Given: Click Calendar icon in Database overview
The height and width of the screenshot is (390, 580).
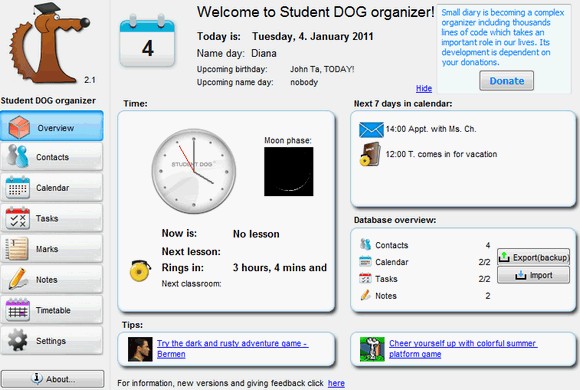Looking at the screenshot, I should 365,261.
